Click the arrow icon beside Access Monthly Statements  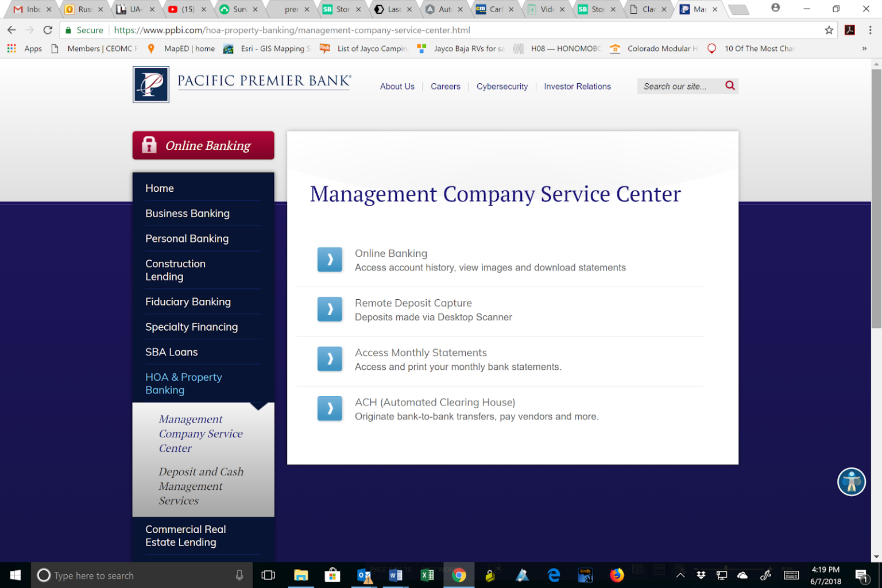(330, 359)
